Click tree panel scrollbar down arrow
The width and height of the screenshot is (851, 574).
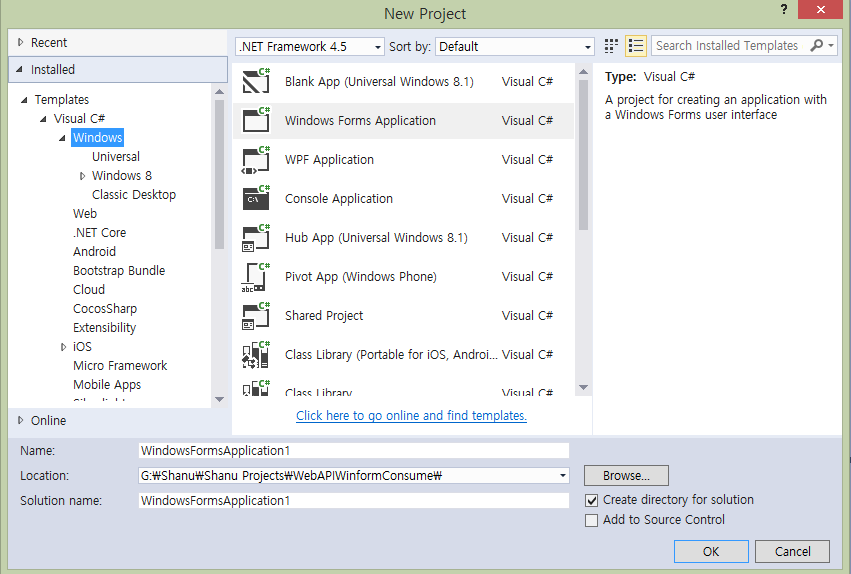coord(219,399)
